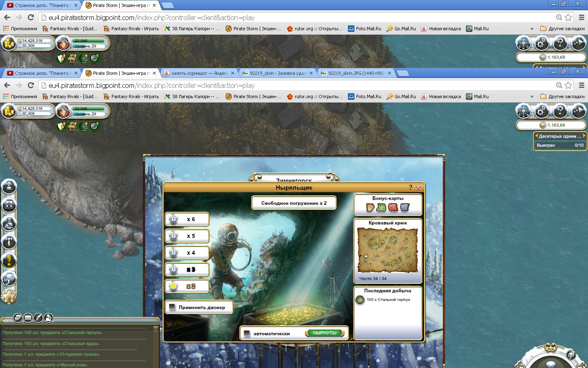Click the Кровавый крюк treasure map thumbnail
Screen dimensions: 588x368
pos(388,250)
